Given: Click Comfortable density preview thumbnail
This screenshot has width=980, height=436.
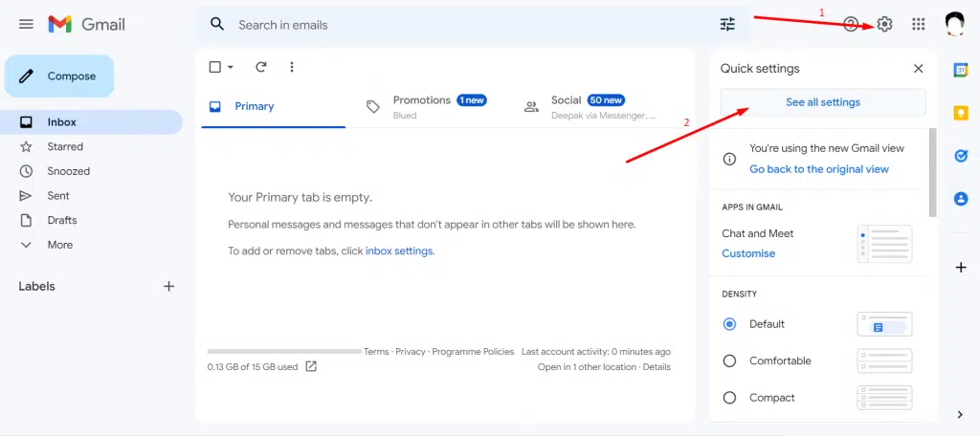Looking at the screenshot, I should [x=884, y=360].
